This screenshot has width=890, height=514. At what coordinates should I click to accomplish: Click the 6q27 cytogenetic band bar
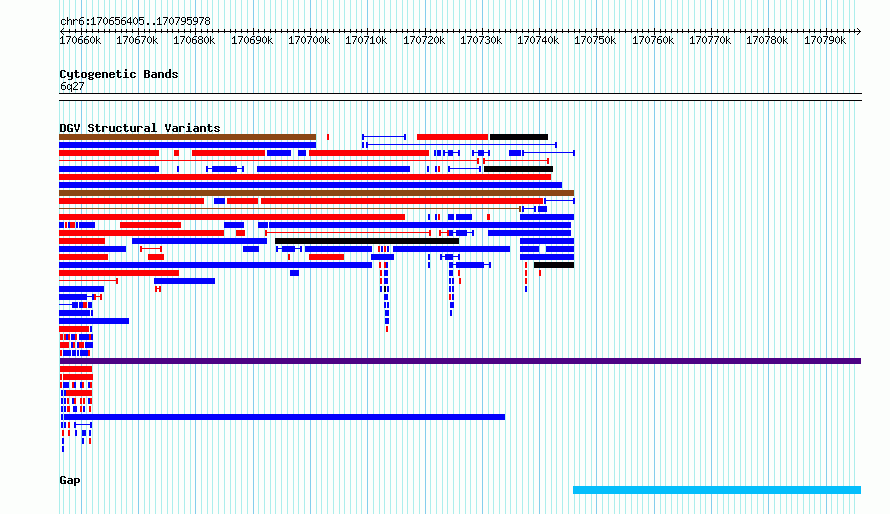point(460,97)
